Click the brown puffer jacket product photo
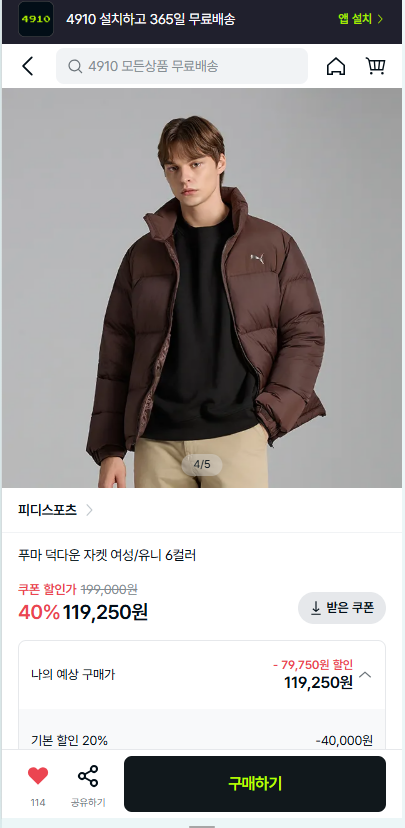This screenshot has height=828, width=405. coord(202,288)
